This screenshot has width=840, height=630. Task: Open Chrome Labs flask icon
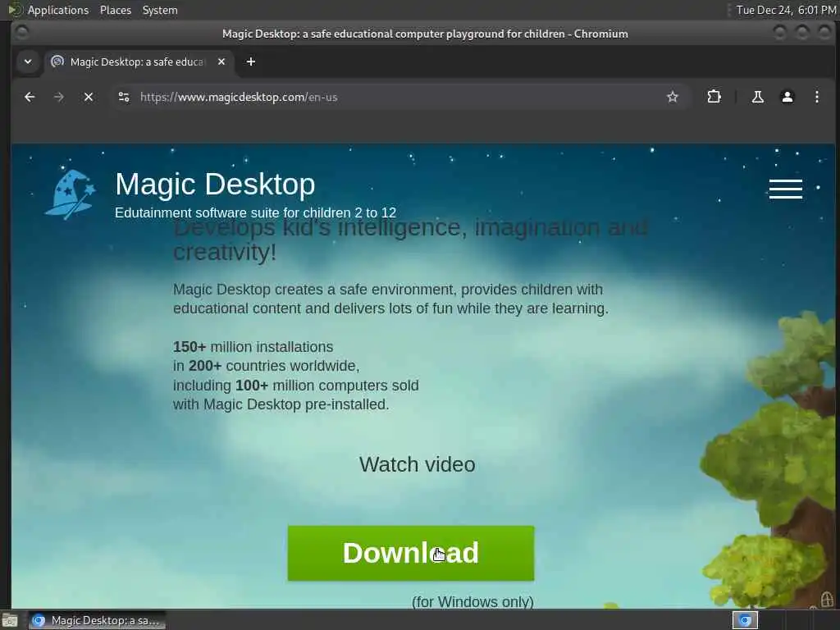pos(757,97)
